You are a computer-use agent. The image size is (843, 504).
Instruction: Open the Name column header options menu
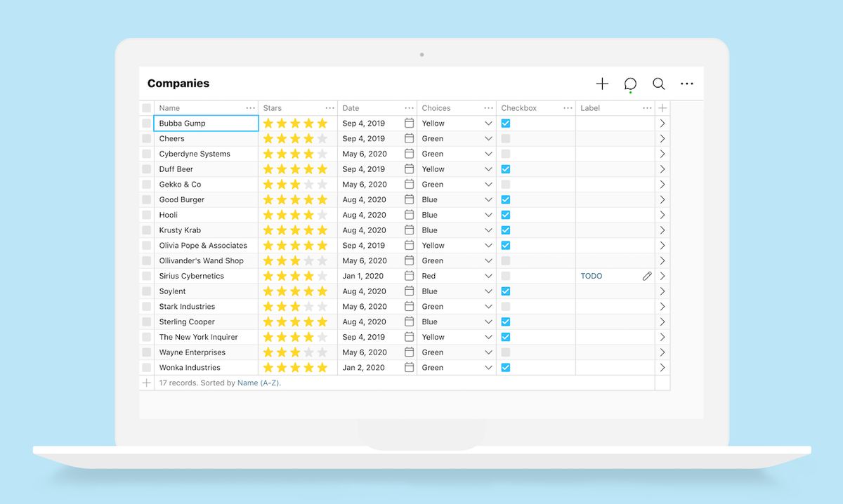251,107
